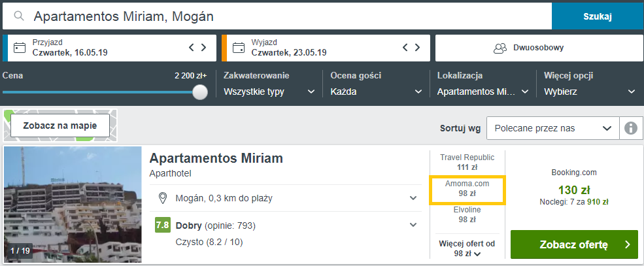Click the location pin icon
The height and width of the screenshot is (266, 644).
pos(163,198)
